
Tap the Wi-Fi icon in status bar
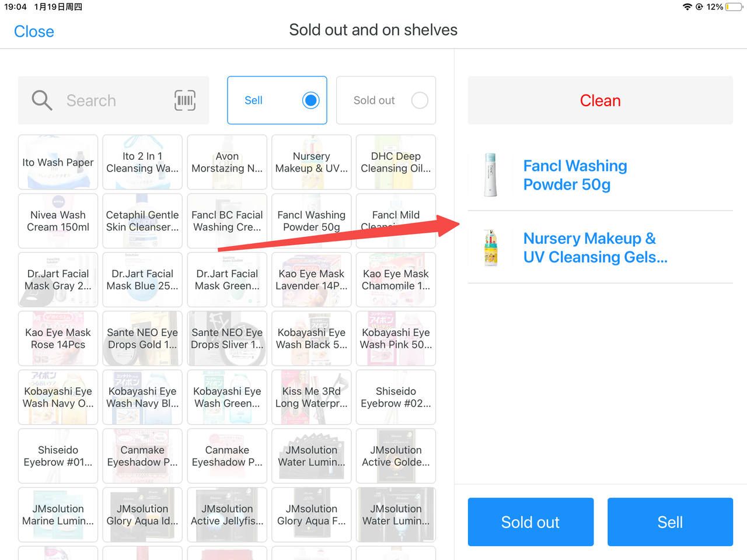tap(687, 7)
